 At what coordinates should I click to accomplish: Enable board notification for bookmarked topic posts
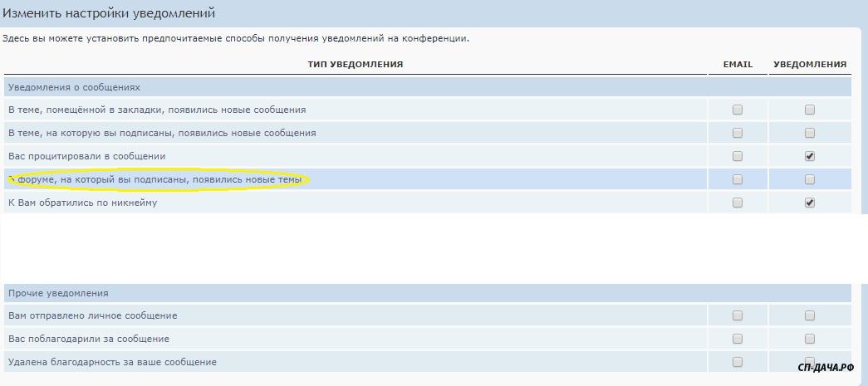tap(810, 110)
